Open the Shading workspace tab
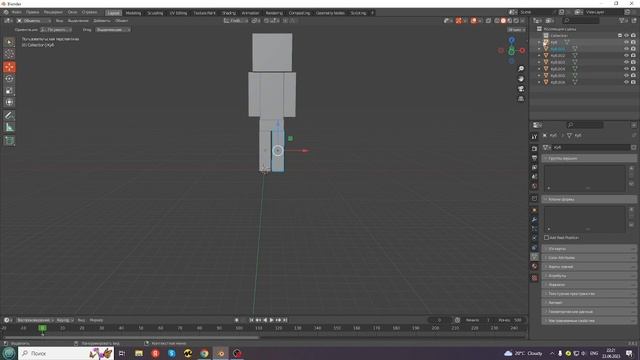This screenshot has width=640, height=360. [x=229, y=13]
